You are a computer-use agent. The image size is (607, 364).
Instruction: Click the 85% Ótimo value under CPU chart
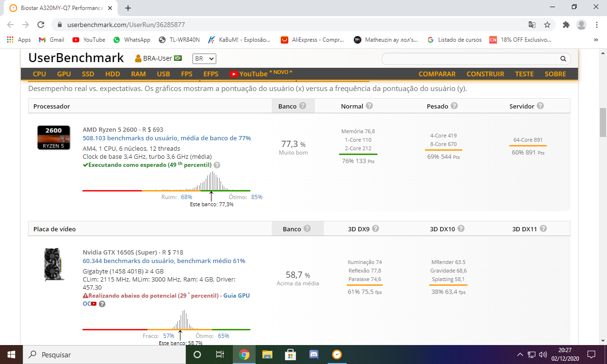coord(257,197)
